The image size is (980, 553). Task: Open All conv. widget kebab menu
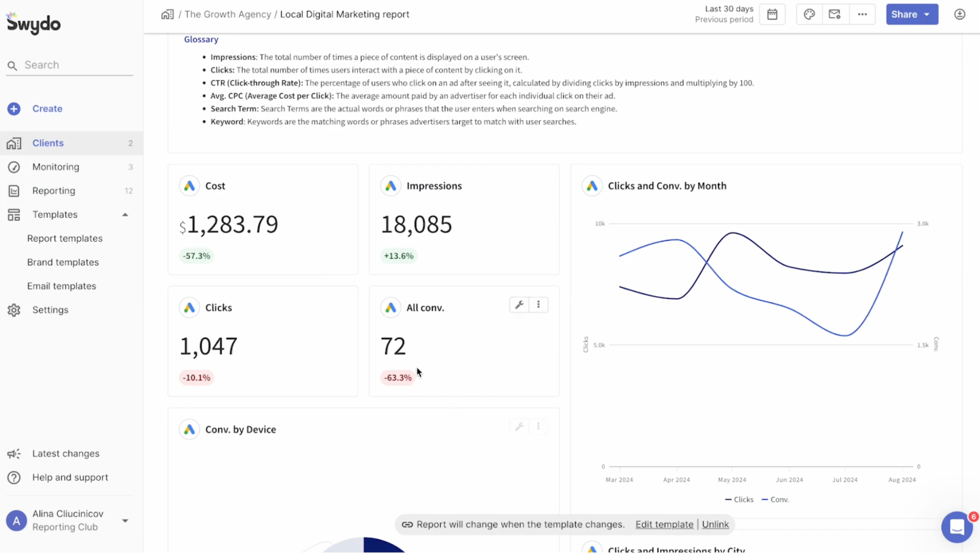tap(538, 305)
